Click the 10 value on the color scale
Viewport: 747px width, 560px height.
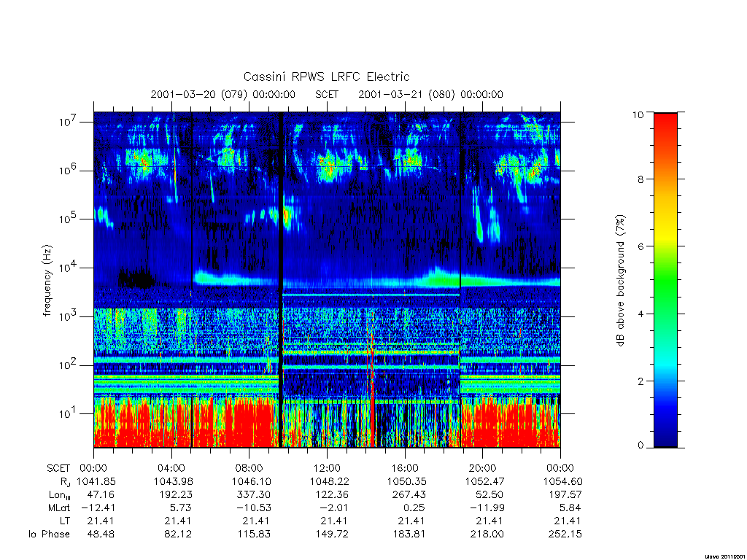[638, 114]
